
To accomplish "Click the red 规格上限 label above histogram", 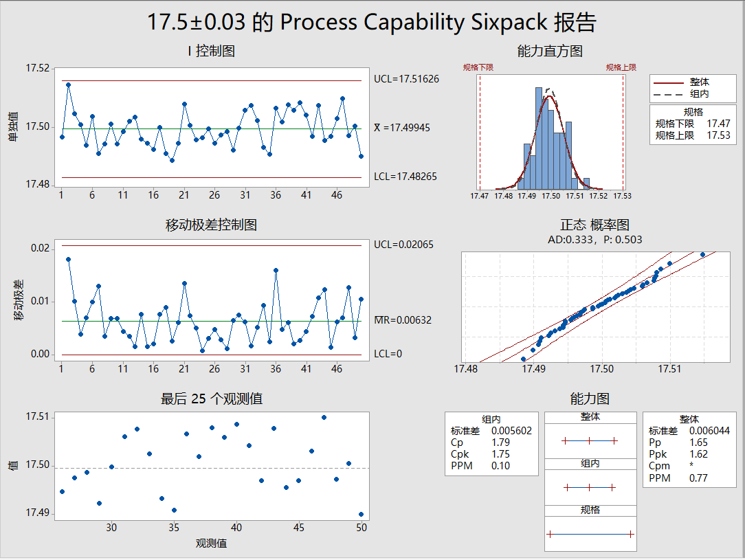I will (621, 67).
